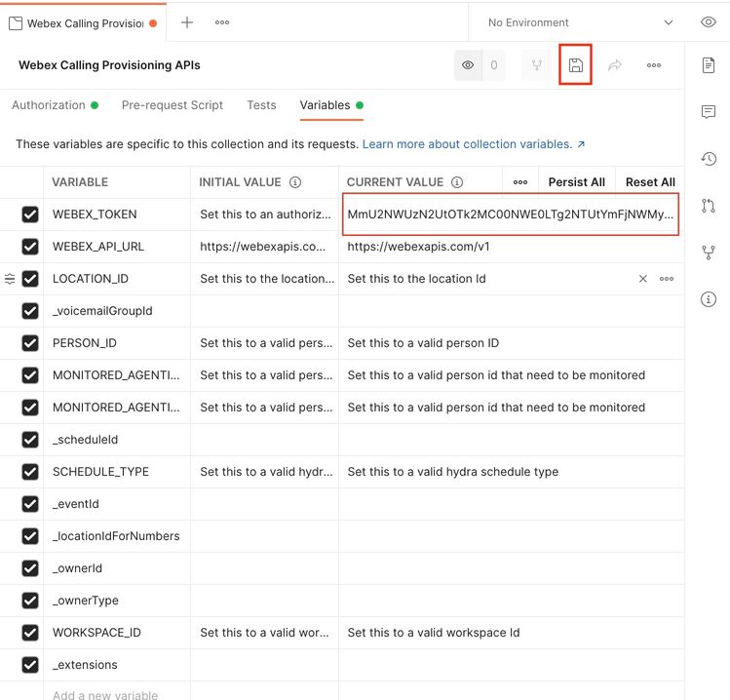
Task: Disable the PERSON_ID variable checkbox
Action: coord(30,343)
